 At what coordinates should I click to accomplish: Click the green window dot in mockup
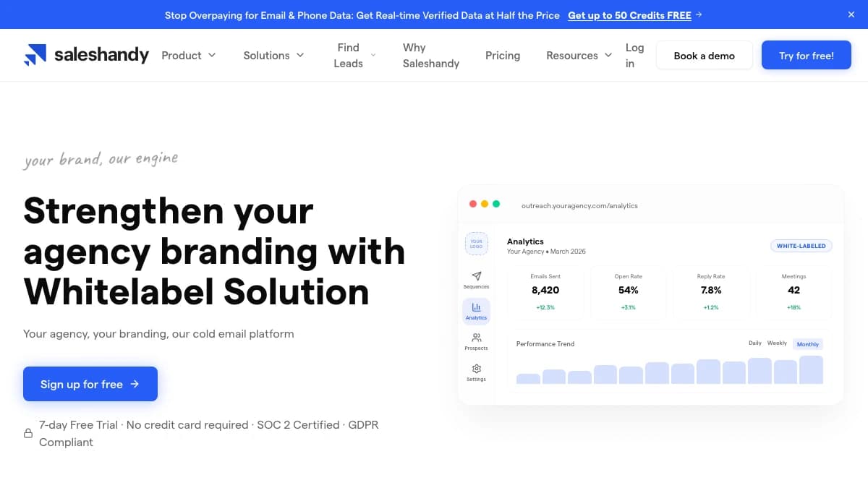[x=496, y=204]
